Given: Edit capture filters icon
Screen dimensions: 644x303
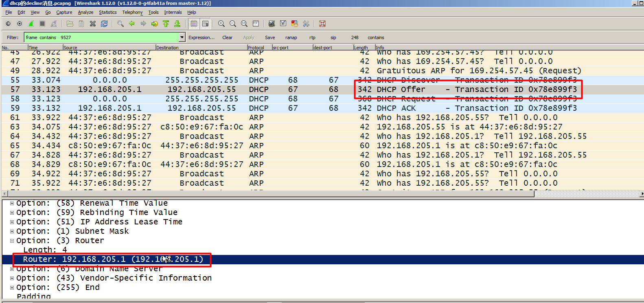Looking at the screenshot, I should pos(272,24).
